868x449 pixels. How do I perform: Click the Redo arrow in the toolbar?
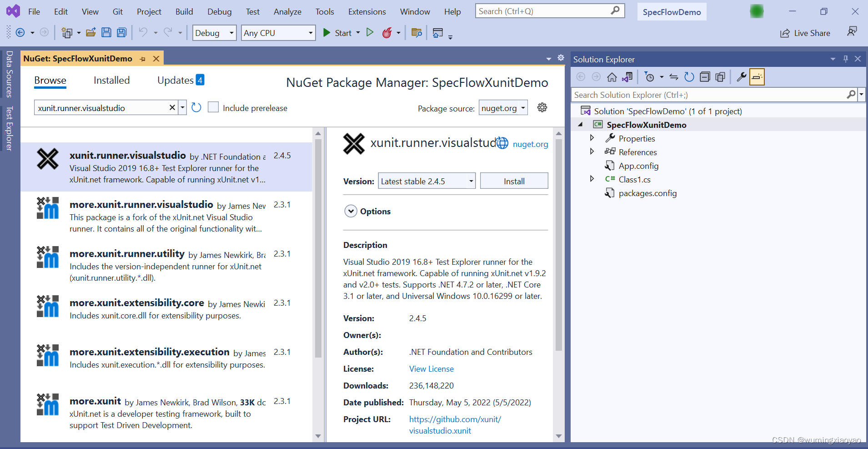(168, 32)
